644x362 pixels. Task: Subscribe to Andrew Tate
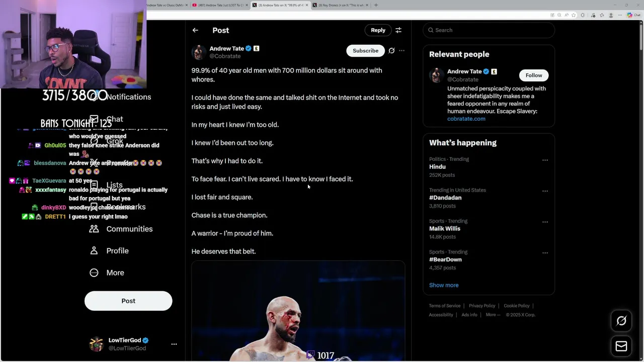point(365,51)
